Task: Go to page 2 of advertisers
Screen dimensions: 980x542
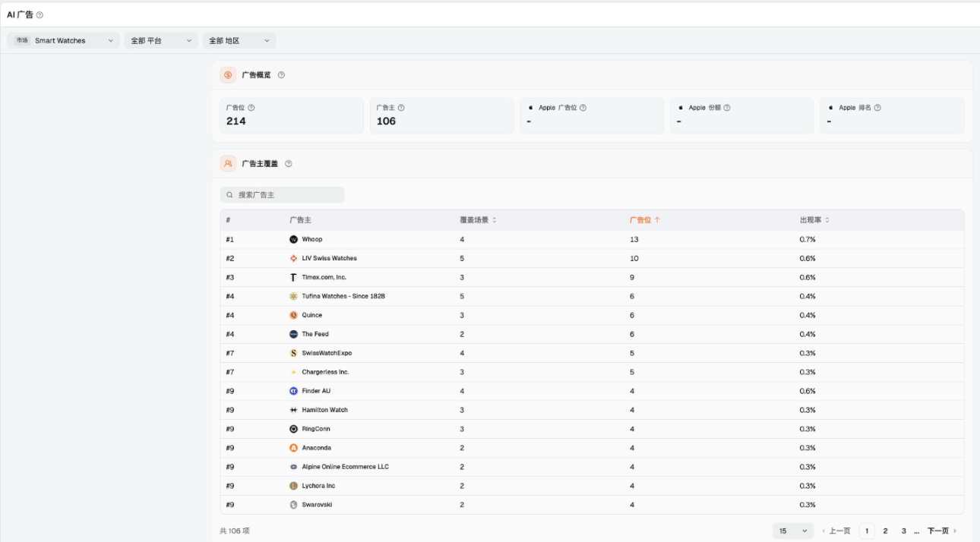Action: point(885,531)
